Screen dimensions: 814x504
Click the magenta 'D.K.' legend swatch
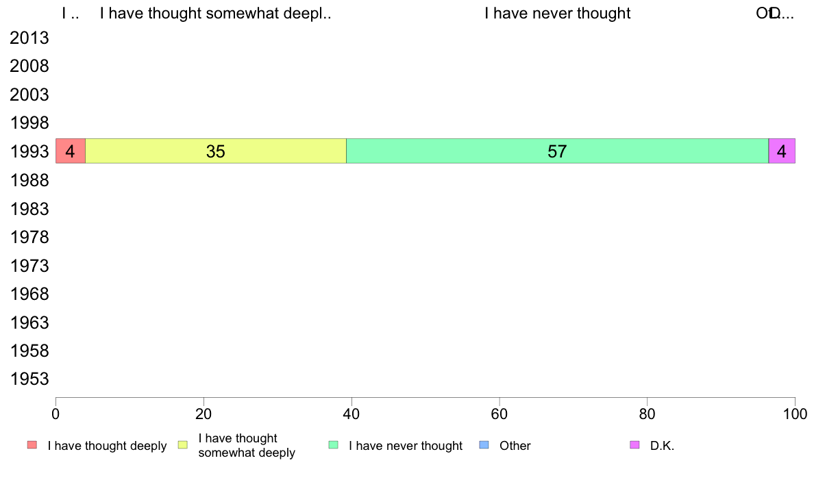tap(634, 445)
